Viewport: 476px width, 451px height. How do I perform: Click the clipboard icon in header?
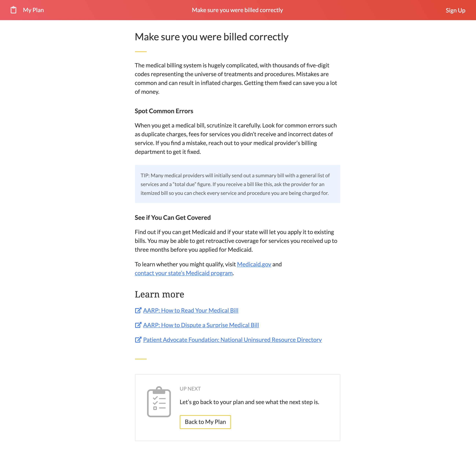coord(13,10)
